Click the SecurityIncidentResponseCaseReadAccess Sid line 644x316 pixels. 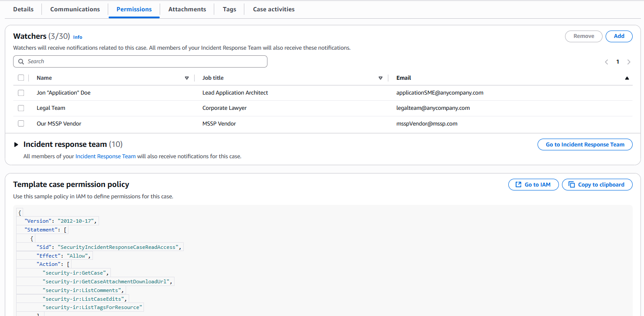click(109, 247)
